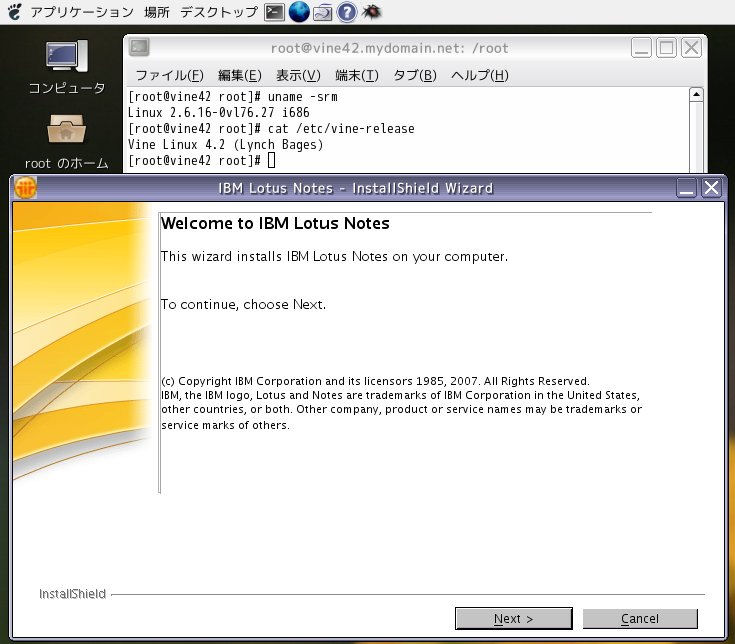Click terminal scrollbar up arrow
Image resolution: width=735 pixels, height=644 pixels.
pyautogui.click(x=696, y=95)
